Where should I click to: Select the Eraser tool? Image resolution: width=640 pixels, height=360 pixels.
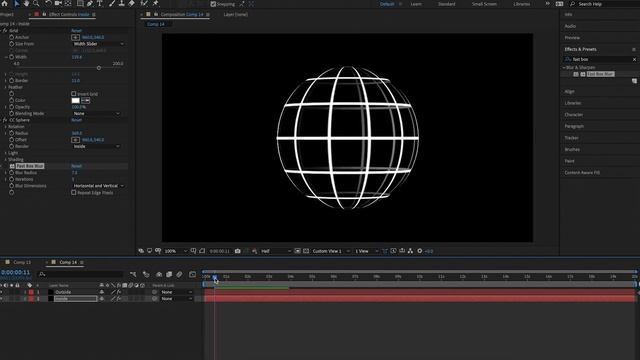click(x=131, y=3)
